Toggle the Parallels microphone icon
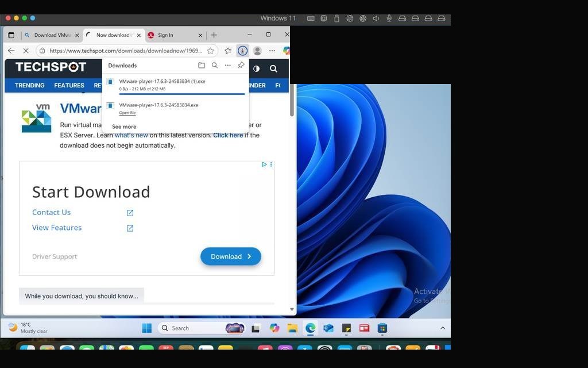 389,18
